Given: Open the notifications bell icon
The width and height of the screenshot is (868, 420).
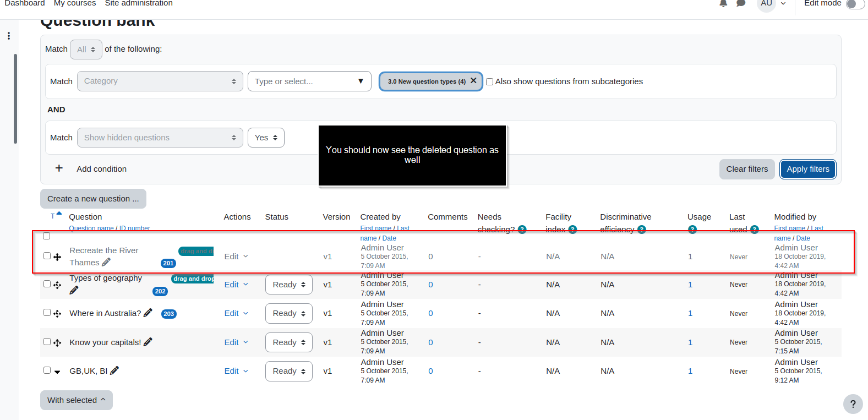Looking at the screenshot, I should click(723, 3).
